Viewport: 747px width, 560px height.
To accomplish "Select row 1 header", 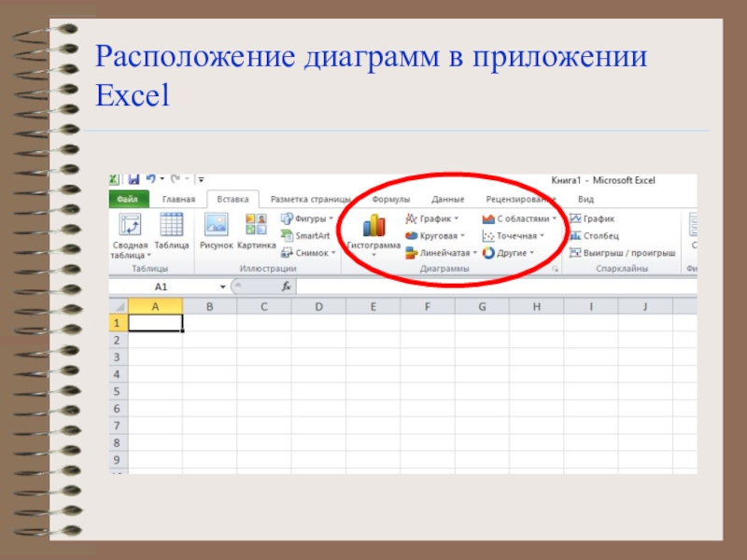I will click(119, 323).
